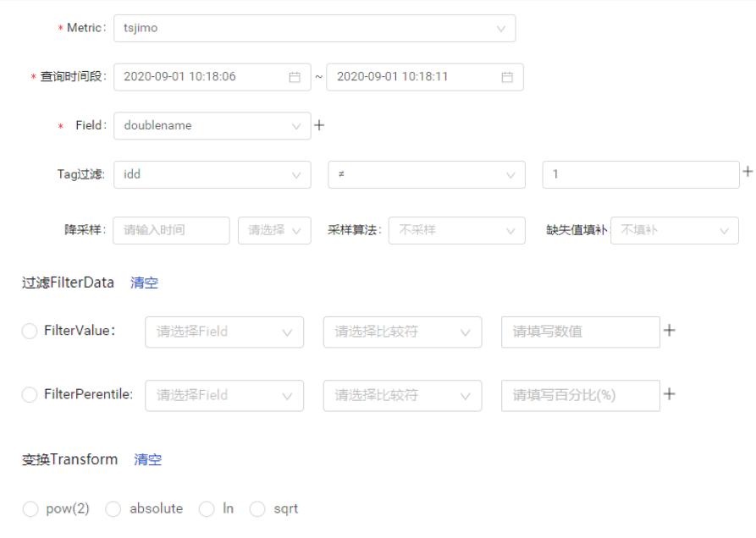Select the FilterPerentile radio button
Image resolution: width=756 pixels, height=538 pixels.
click(30, 395)
